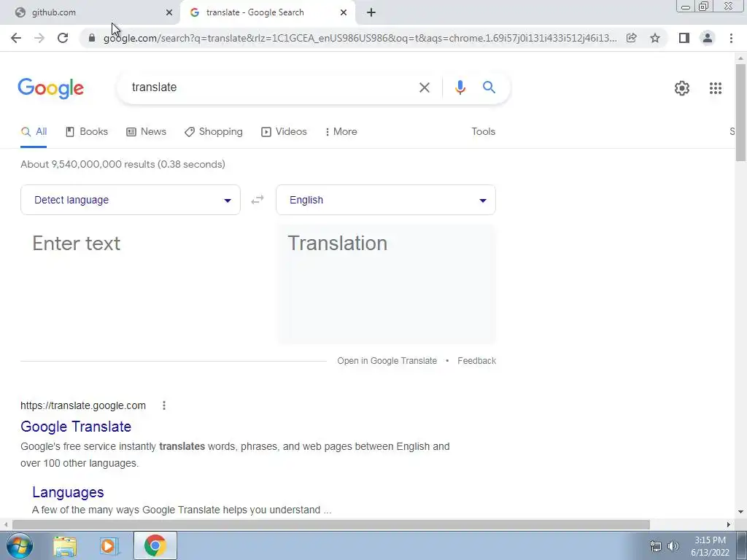Click the Translation output box
The image size is (747, 560).
click(386, 284)
